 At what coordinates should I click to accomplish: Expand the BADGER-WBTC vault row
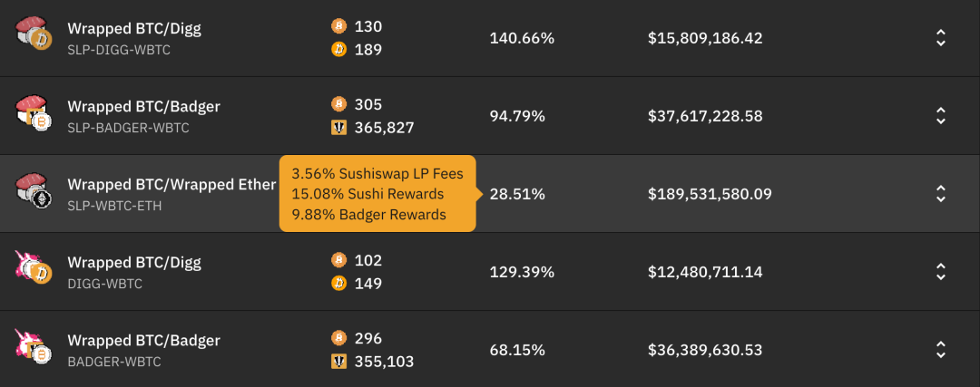coord(941,350)
